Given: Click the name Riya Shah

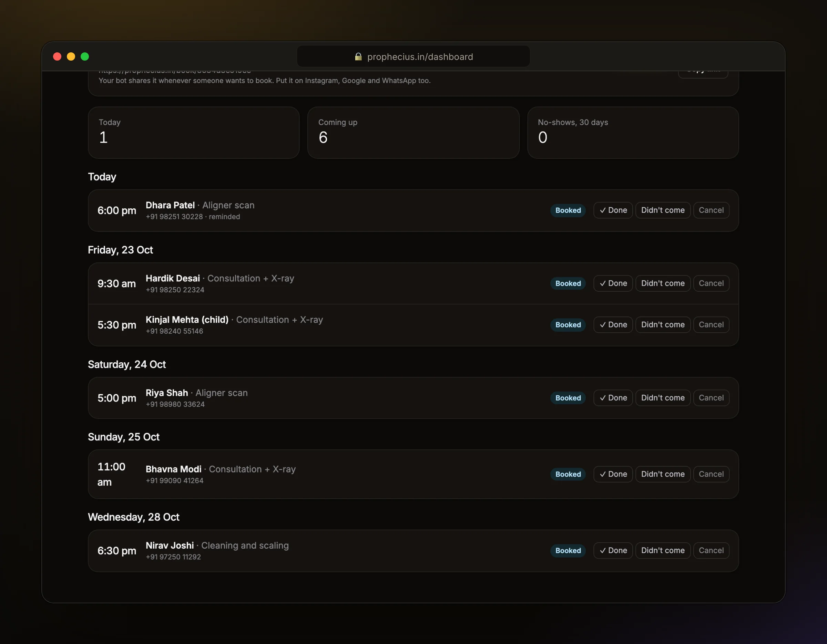Looking at the screenshot, I should pyautogui.click(x=167, y=393).
